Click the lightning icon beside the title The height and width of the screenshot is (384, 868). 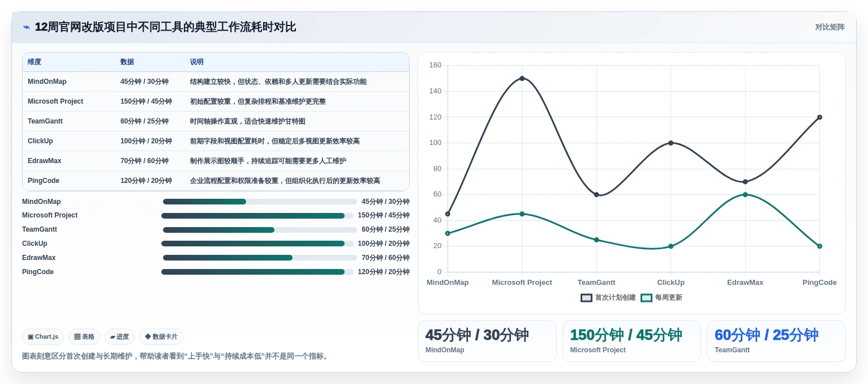click(x=27, y=27)
